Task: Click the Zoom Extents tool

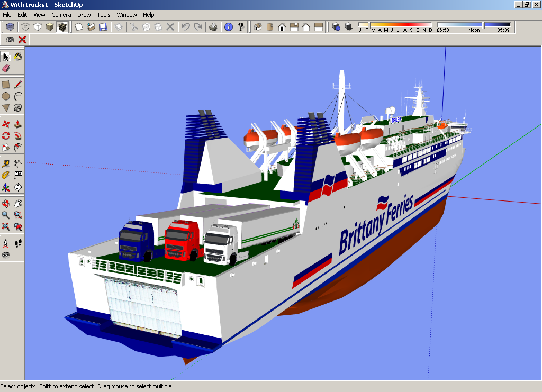Action: pyautogui.click(x=6, y=227)
